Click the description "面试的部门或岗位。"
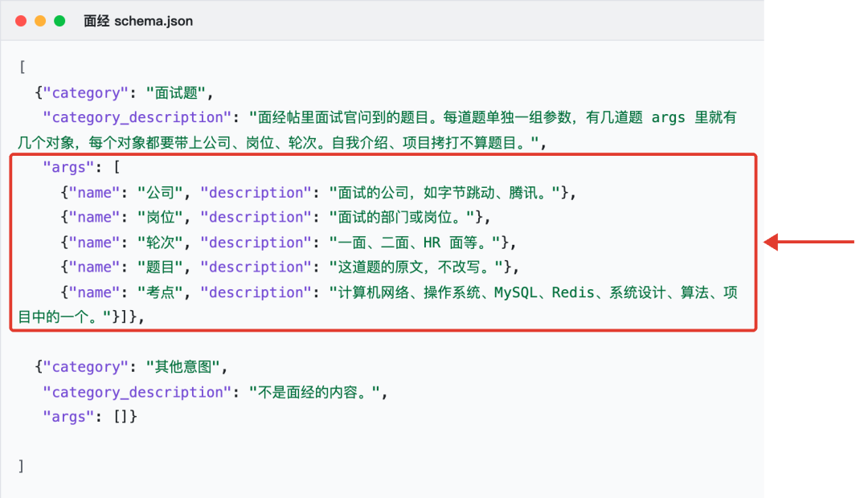The height and width of the screenshot is (498, 868). click(402, 218)
